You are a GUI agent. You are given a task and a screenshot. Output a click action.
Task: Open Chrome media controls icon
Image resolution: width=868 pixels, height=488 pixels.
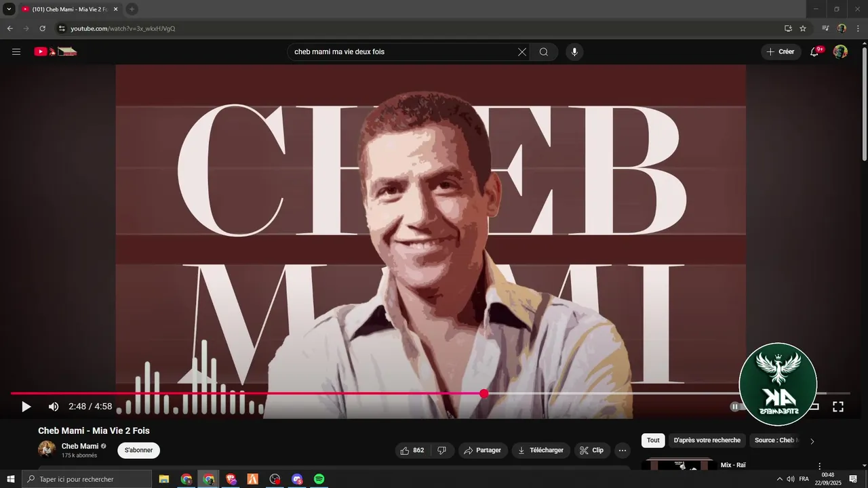click(825, 28)
